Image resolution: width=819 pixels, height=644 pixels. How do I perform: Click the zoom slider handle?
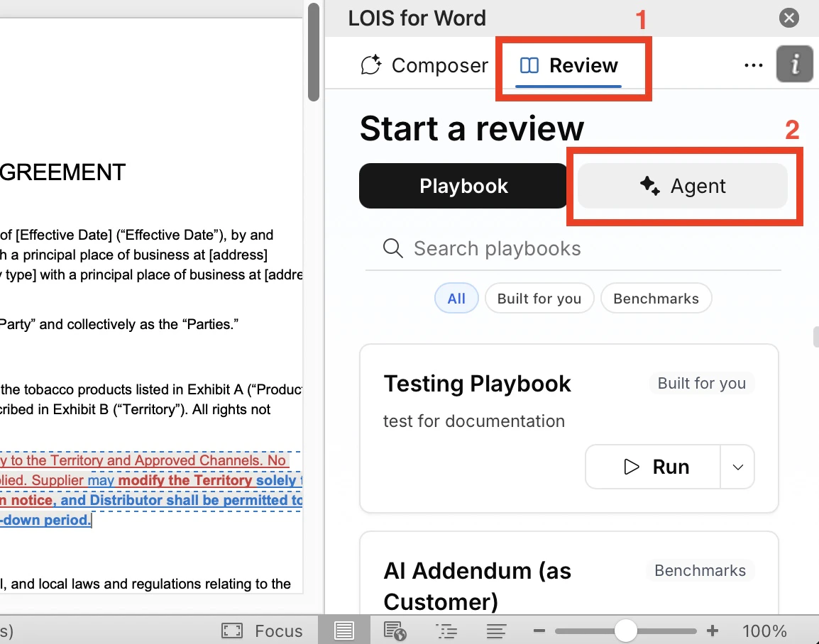pos(625,631)
